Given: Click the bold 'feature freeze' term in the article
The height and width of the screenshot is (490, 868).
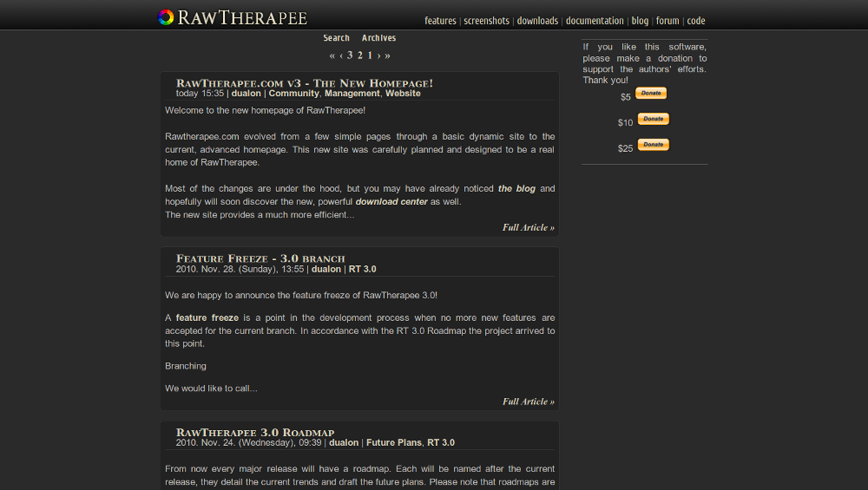Looking at the screenshot, I should pyautogui.click(x=207, y=318).
